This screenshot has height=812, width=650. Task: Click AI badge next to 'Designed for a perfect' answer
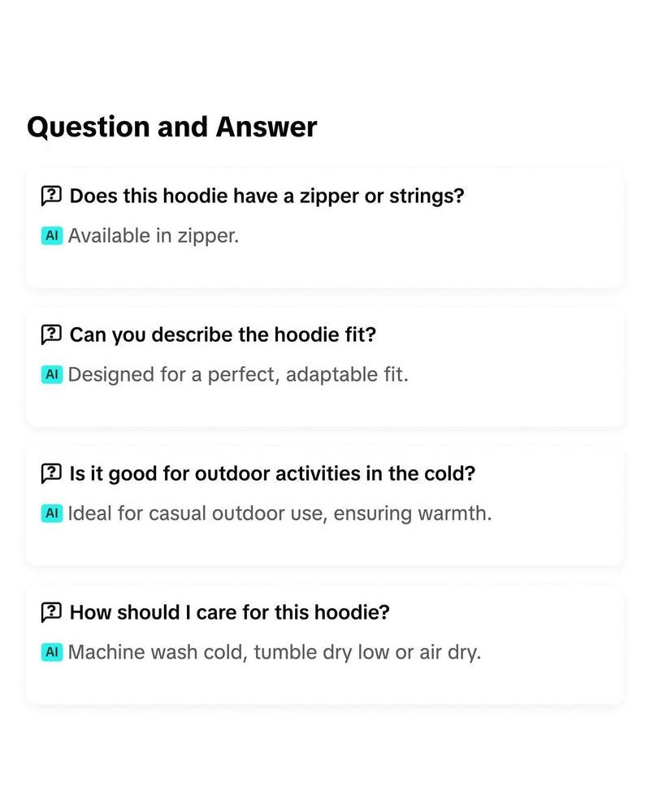point(52,374)
